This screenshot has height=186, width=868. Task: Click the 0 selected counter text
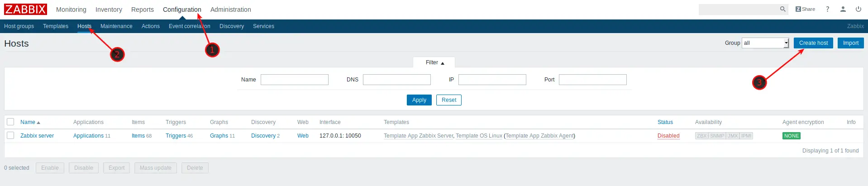pos(17,168)
